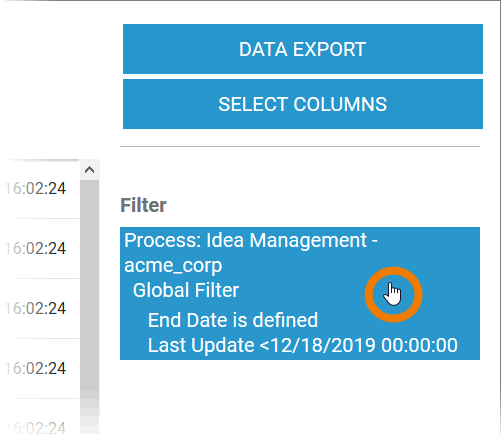Click the Filter heading
This screenshot has width=501, height=442.
(143, 205)
